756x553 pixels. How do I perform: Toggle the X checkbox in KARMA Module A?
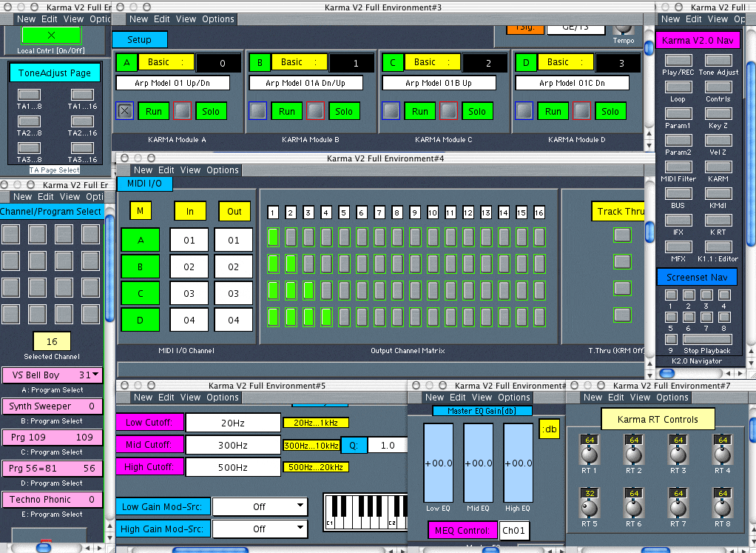coord(125,111)
